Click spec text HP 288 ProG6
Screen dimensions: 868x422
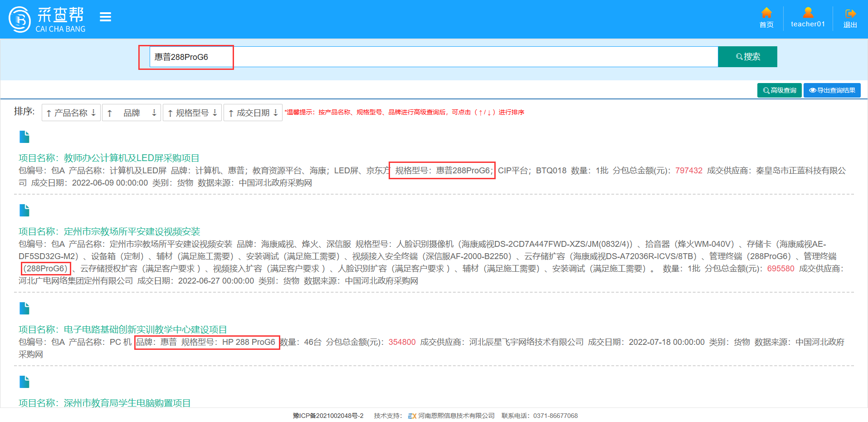pyautogui.click(x=249, y=342)
